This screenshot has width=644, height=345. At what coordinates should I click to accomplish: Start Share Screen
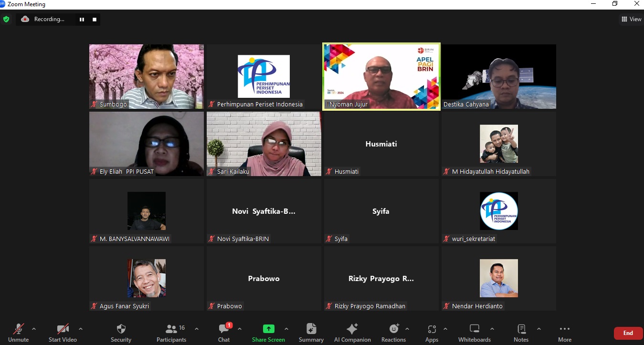[x=268, y=333]
